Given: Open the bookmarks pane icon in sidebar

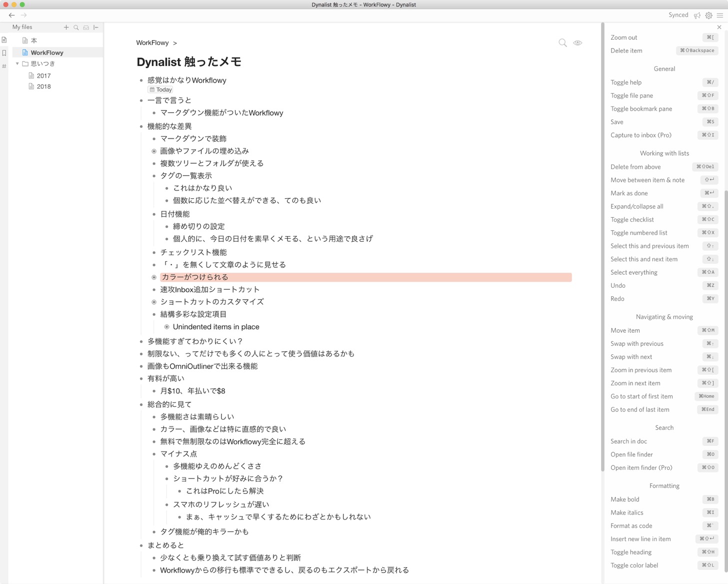Looking at the screenshot, I should click(4, 53).
